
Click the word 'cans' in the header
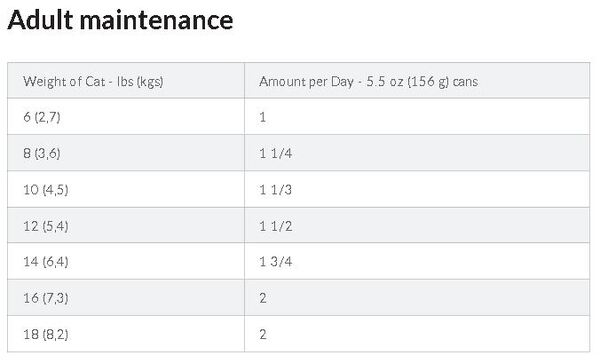click(x=465, y=82)
